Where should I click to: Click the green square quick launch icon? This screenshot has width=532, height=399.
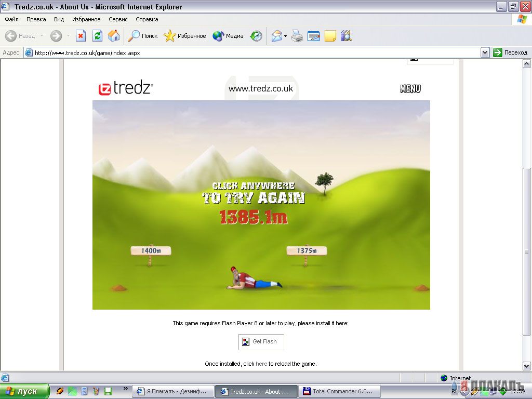coord(72,391)
